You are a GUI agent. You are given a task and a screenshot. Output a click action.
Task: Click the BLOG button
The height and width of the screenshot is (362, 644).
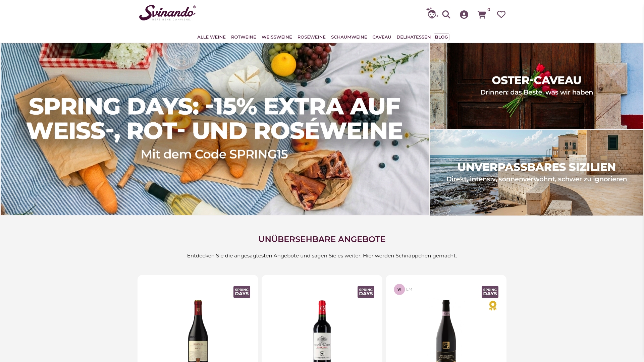(441, 37)
